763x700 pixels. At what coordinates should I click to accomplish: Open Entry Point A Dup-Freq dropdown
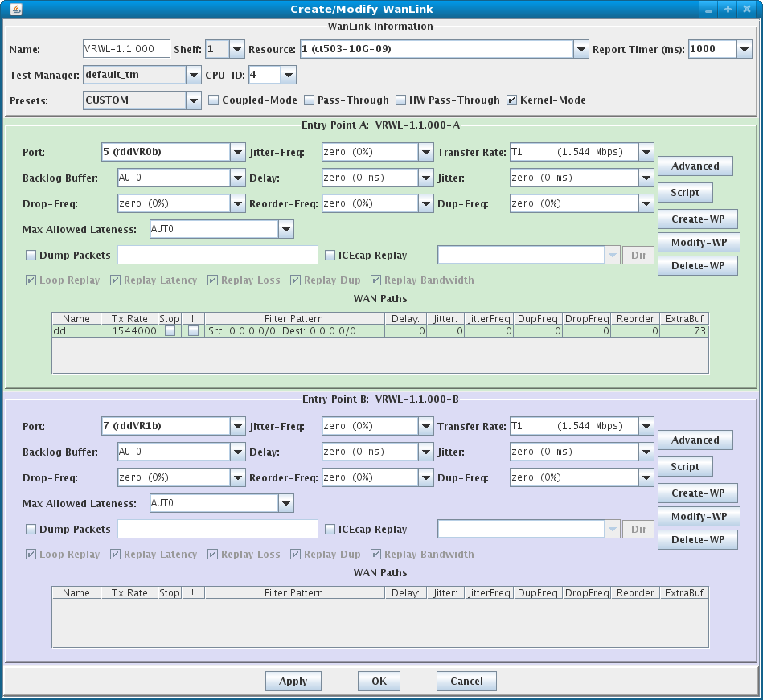point(646,204)
